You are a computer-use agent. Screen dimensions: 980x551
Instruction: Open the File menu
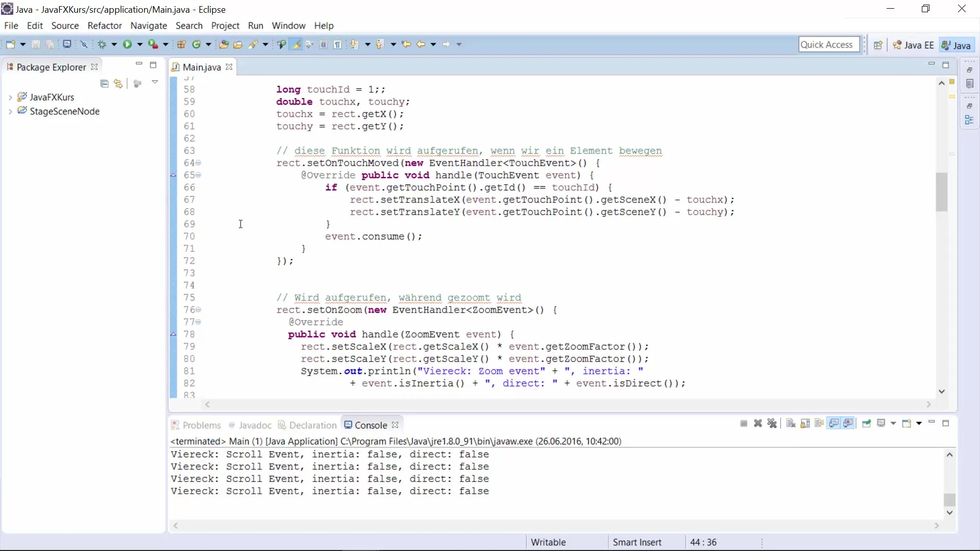click(x=11, y=26)
